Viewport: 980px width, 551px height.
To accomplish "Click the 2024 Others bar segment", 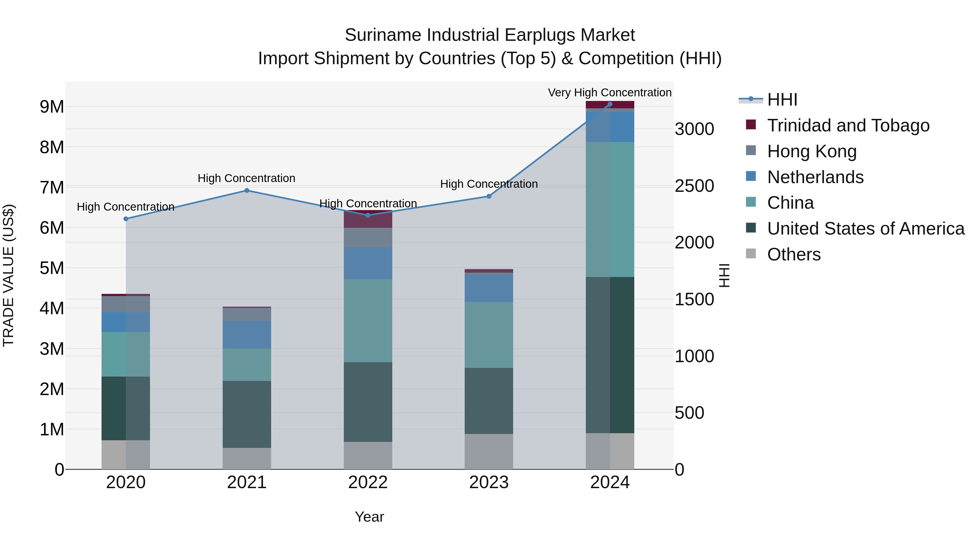I will click(610, 451).
